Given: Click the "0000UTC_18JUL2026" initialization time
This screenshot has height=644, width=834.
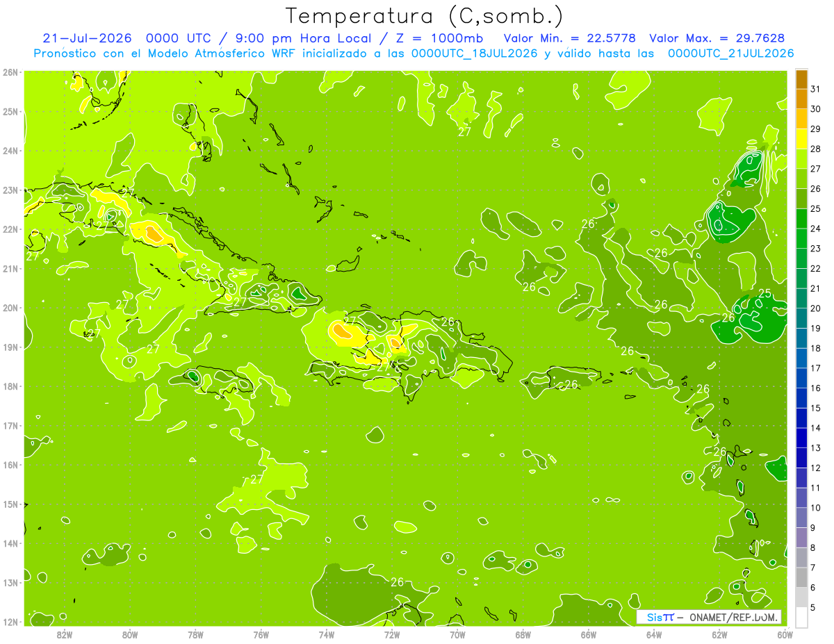Looking at the screenshot, I should click(473, 53).
